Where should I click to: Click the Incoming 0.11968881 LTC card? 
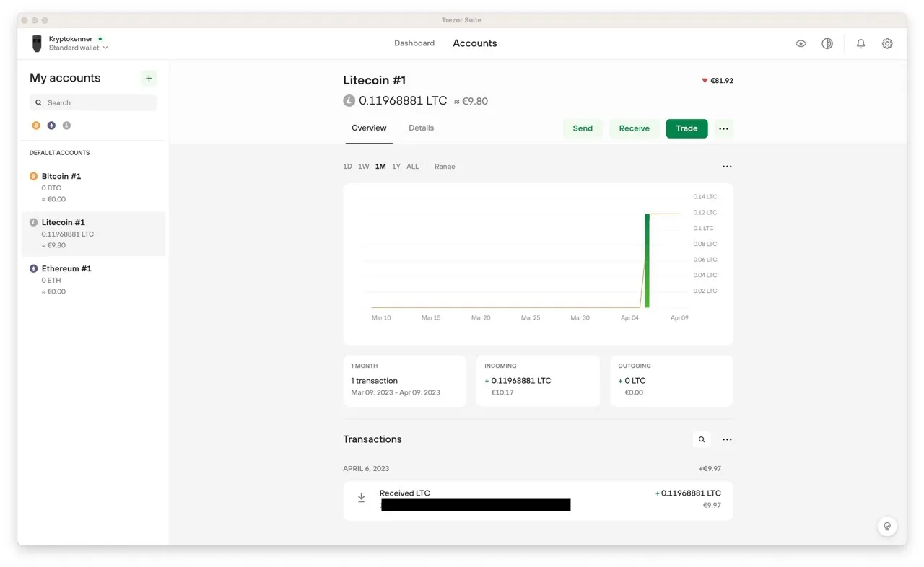[538, 381]
